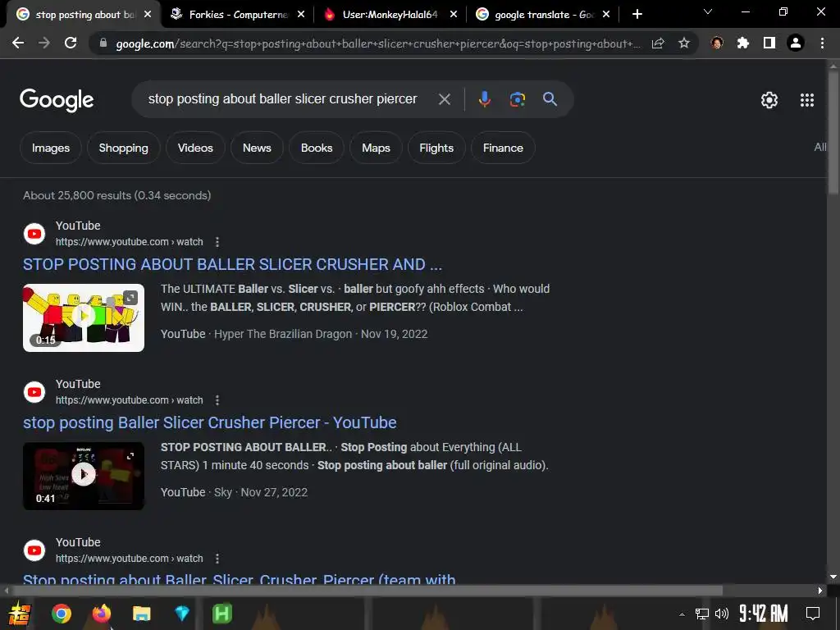Click the forward navigation arrow
The width and height of the screenshot is (840, 630).
coord(44,43)
